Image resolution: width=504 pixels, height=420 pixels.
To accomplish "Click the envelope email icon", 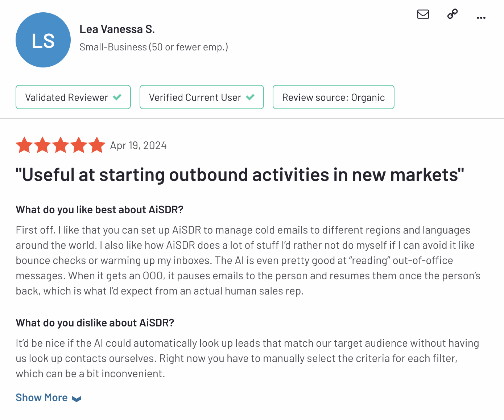I will (423, 15).
